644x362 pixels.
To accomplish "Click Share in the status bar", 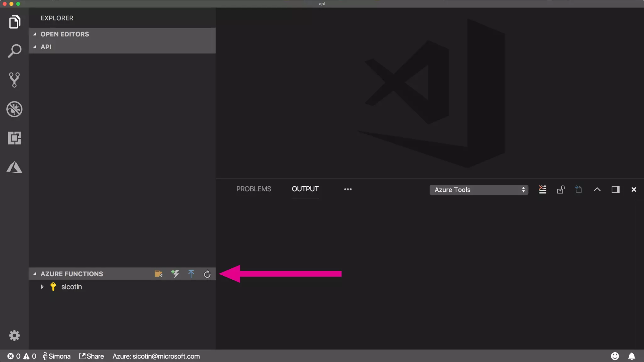I will pos(92,356).
